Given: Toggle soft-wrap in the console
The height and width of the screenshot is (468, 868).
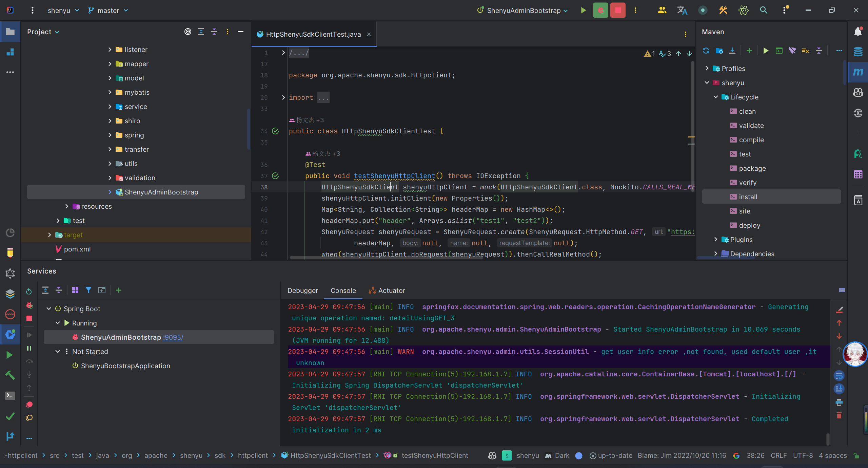Looking at the screenshot, I should tap(839, 376).
